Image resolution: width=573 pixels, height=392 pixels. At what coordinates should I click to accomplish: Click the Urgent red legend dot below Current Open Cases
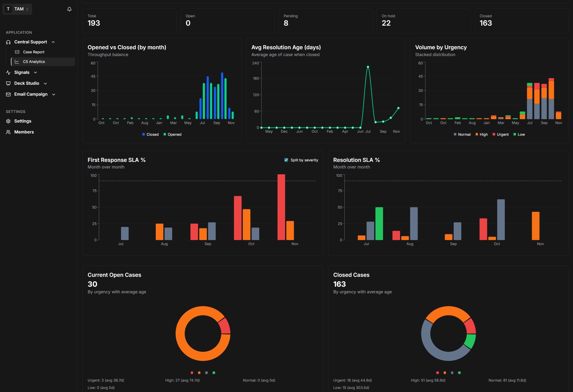pos(192,372)
